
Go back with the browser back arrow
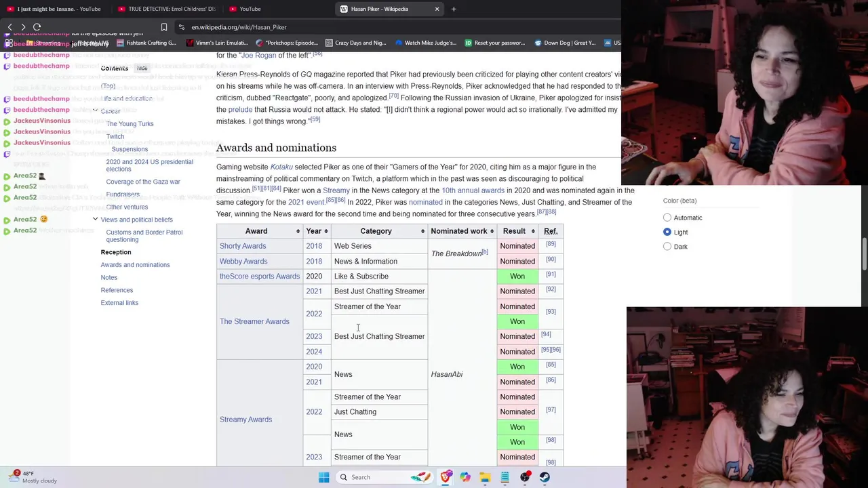click(10, 27)
